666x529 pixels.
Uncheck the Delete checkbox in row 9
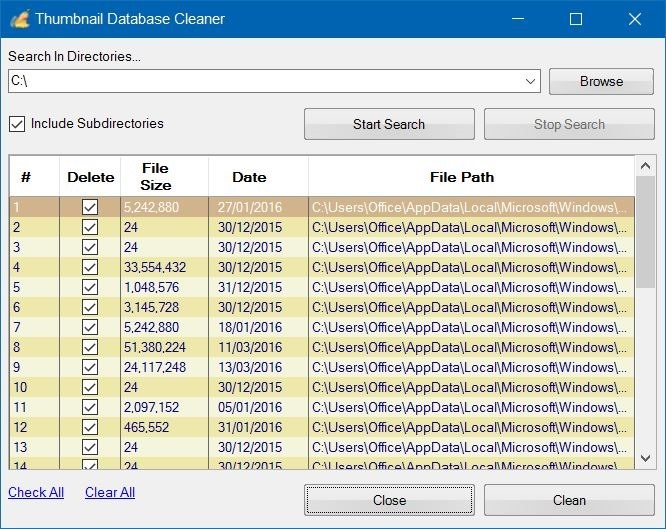click(x=90, y=367)
